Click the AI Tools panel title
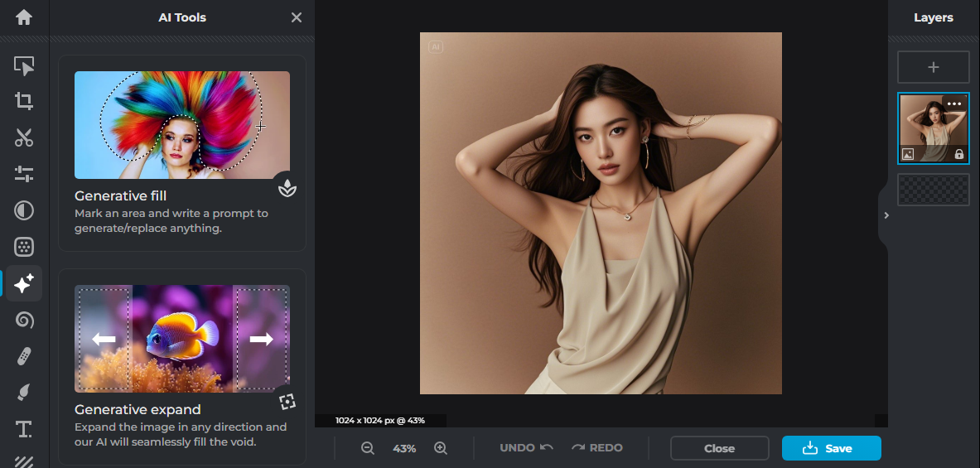The image size is (980, 468). coord(182,17)
